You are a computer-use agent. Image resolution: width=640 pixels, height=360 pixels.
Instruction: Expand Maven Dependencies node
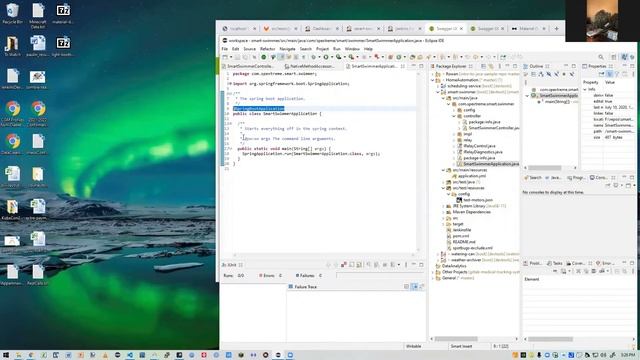point(444,212)
